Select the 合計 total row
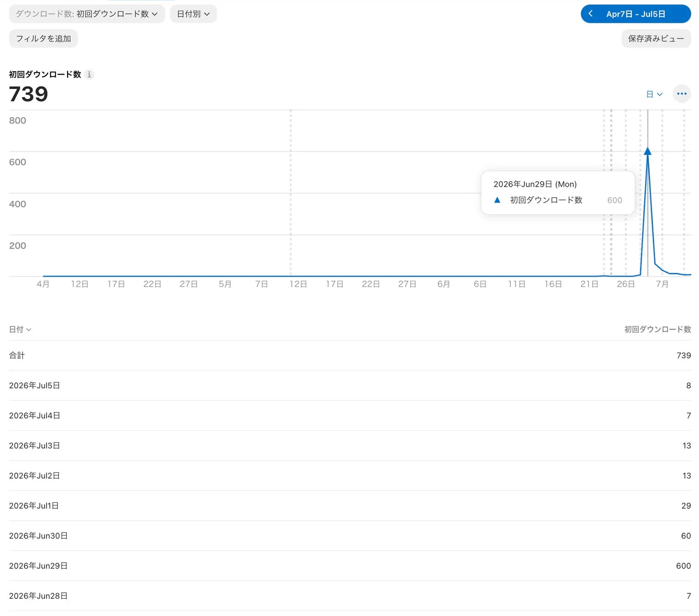 click(350, 355)
